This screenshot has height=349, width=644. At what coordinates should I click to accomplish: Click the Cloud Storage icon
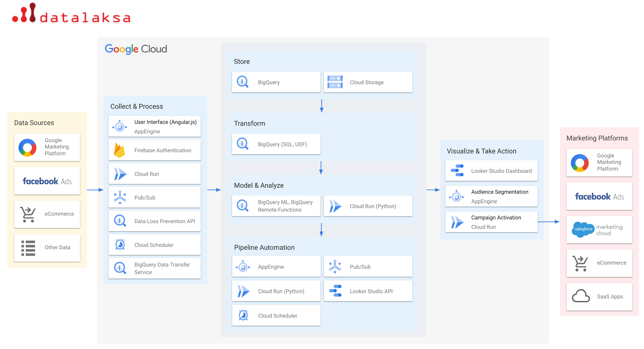335,82
